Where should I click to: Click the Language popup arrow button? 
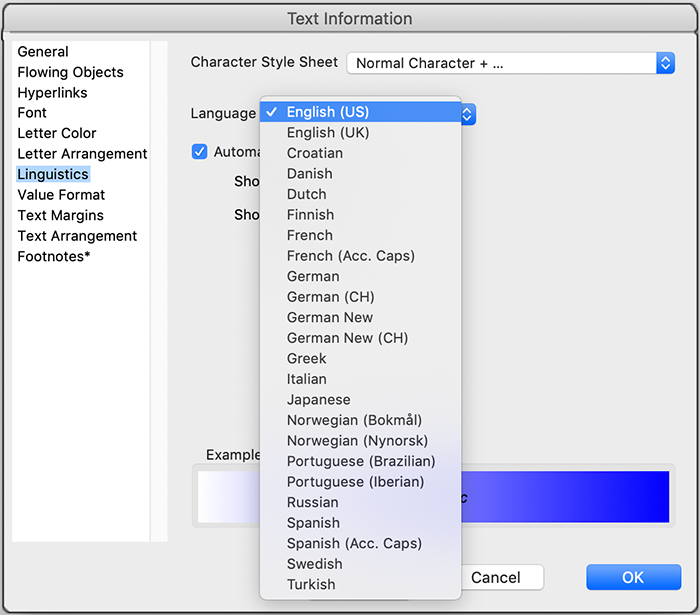[468, 114]
